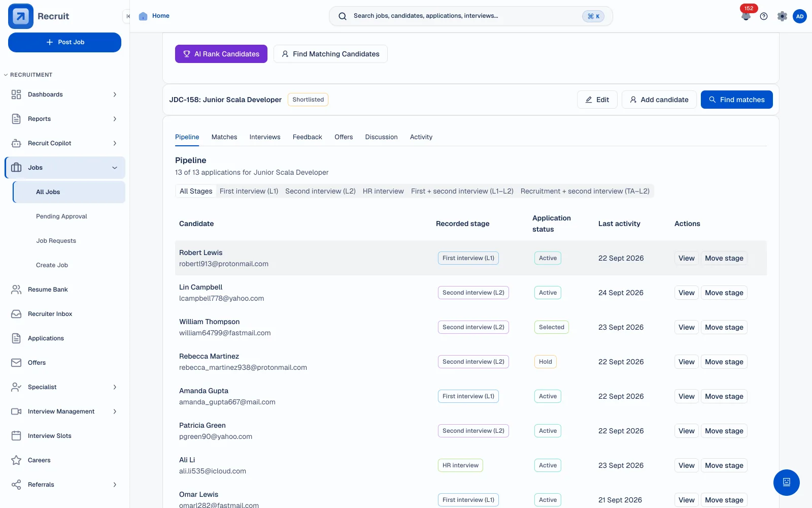The width and height of the screenshot is (812, 508).
Task: Open notifications bell with 152 badge
Action: 746,16
